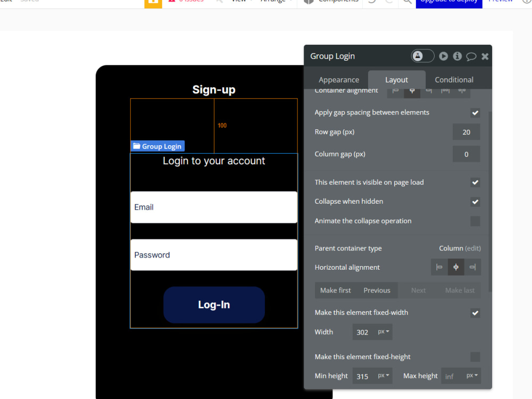Click the Column gap value field

click(466, 154)
